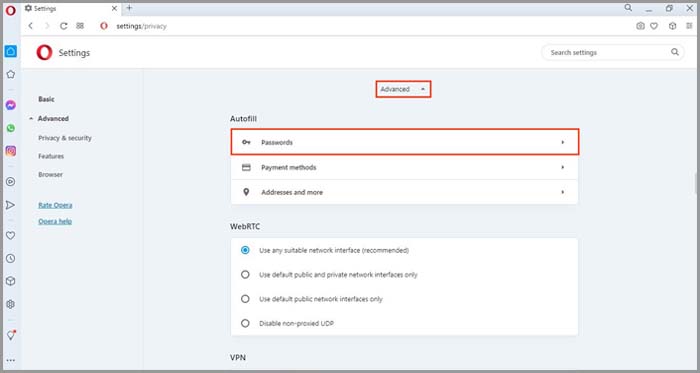The image size is (700, 373).
Task: Open History clock icon in sidebar
Action: tap(11, 259)
